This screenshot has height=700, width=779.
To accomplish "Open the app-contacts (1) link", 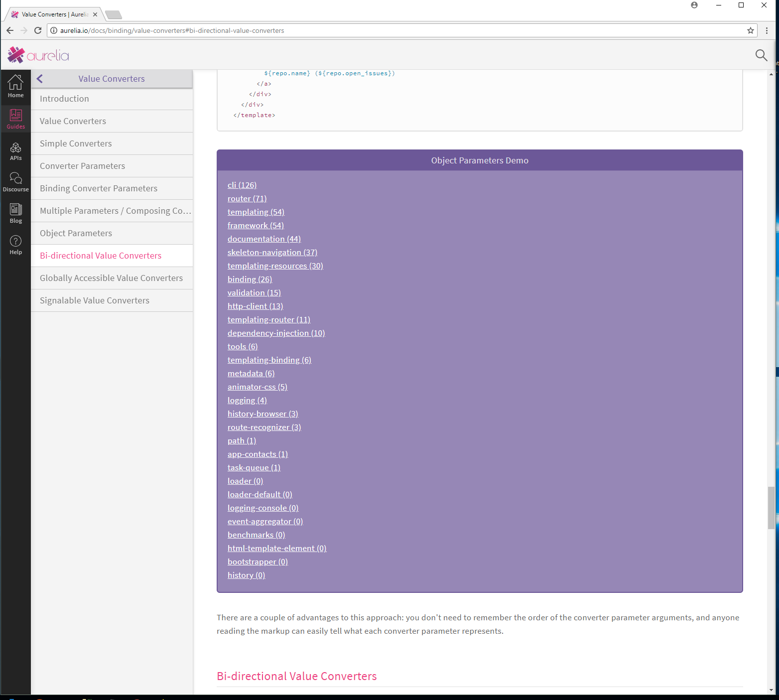I will [258, 454].
